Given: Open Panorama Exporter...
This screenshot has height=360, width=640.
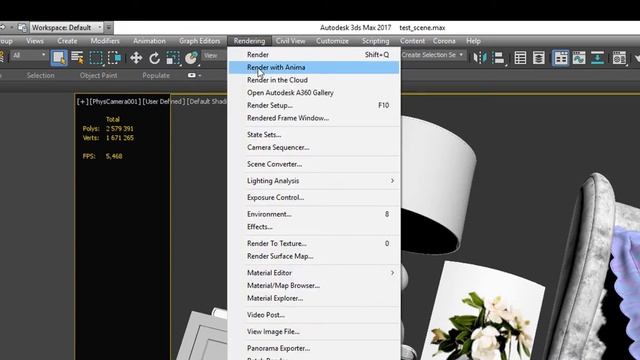Looking at the screenshot, I should pos(314,348).
